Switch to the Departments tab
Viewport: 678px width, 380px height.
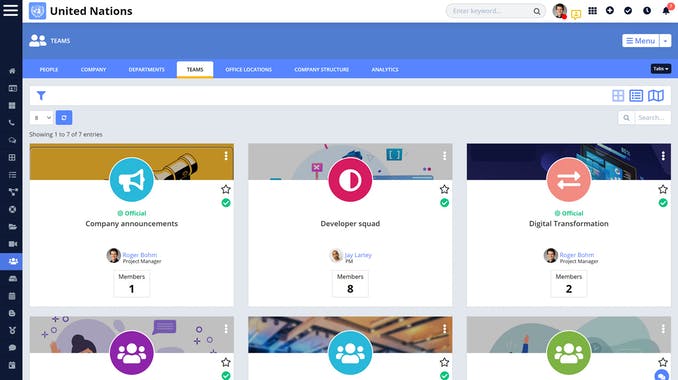pos(147,69)
